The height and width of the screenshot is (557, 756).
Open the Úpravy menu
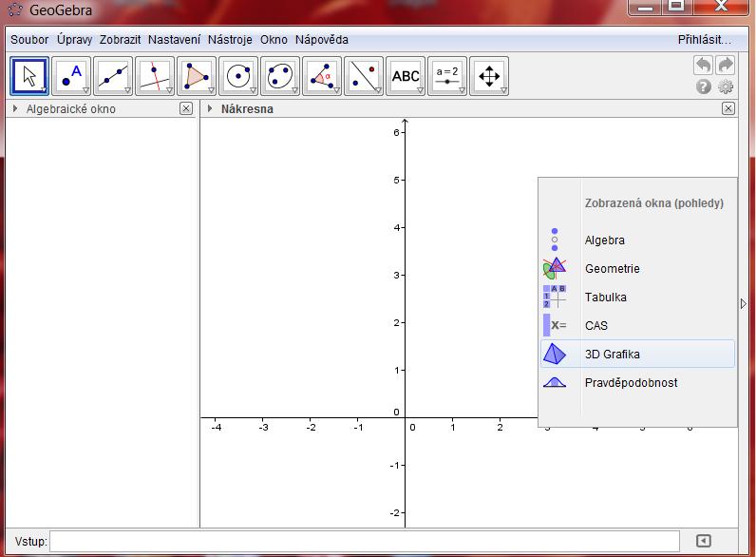(74, 40)
